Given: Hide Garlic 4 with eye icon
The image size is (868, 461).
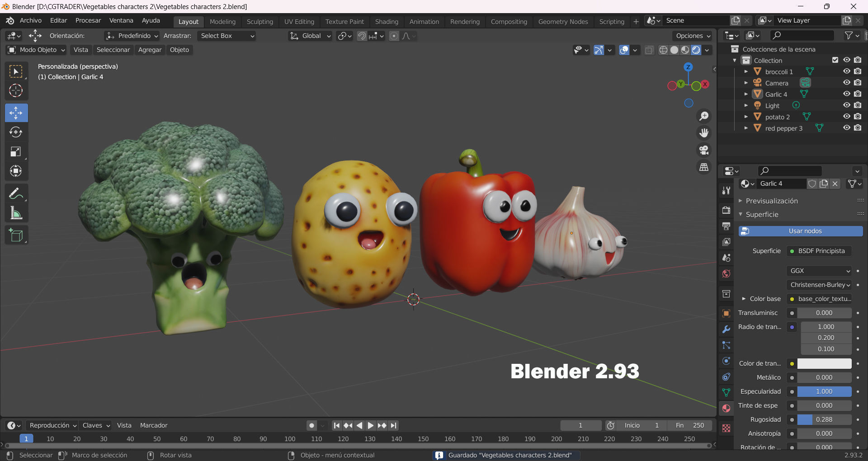Looking at the screenshot, I should click(847, 94).
